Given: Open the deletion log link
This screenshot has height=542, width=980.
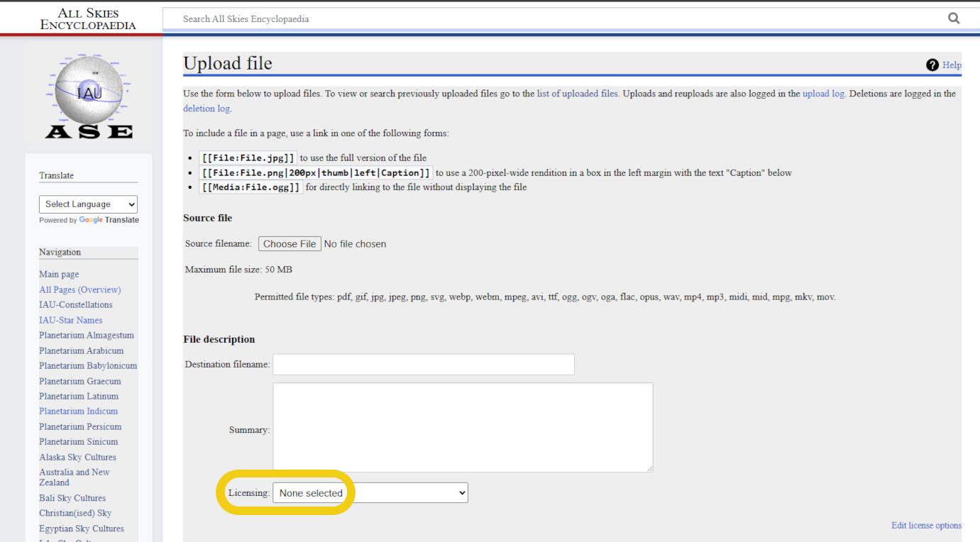Looking at the screenshot, I should [x=207, y=109].
